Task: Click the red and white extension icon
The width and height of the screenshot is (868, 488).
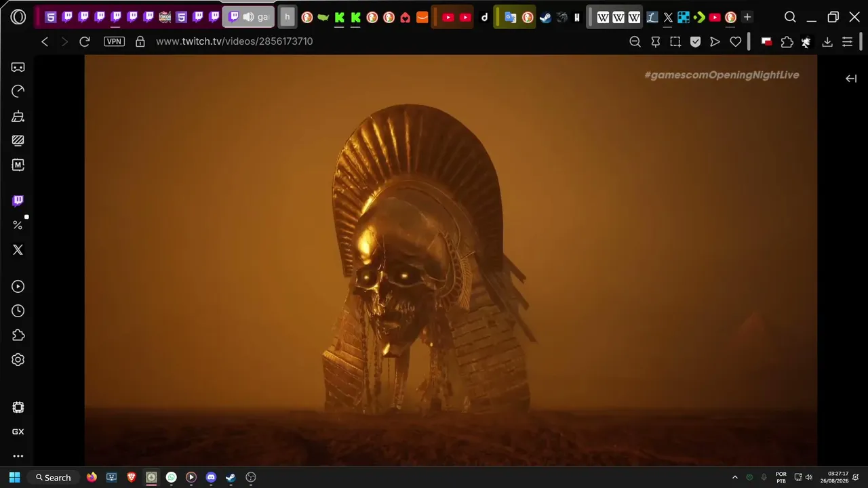Action: pos(766,42)
